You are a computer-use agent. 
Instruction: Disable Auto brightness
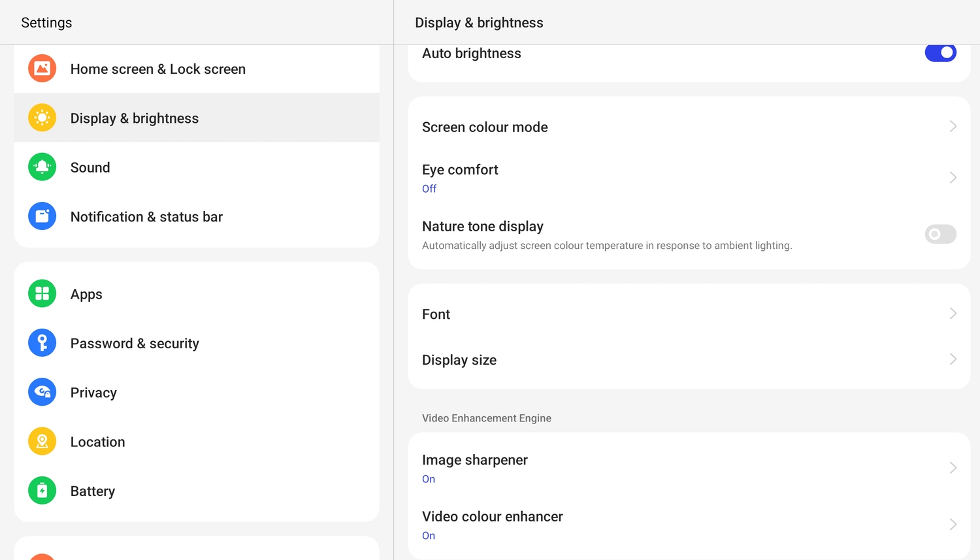940,53
